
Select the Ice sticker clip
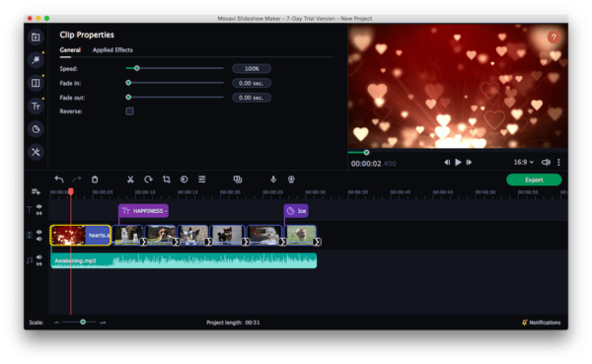pyautogui.click(x=296, y=211)
